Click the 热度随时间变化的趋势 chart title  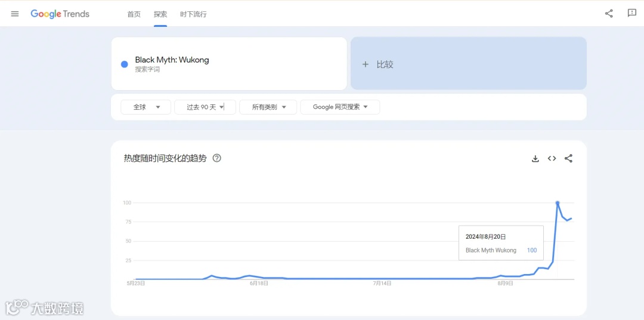165,158
